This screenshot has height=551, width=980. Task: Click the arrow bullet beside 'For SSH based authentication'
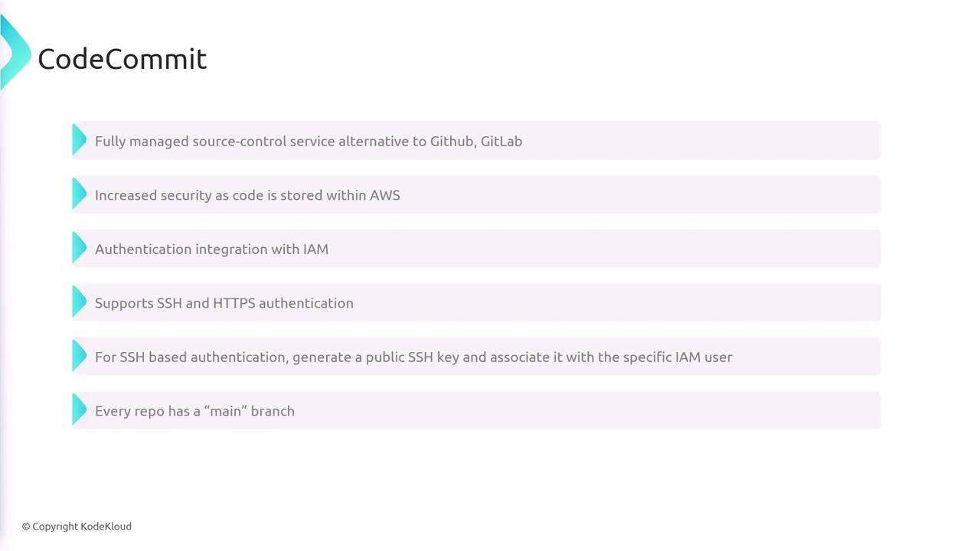click(x=79, y=357)
